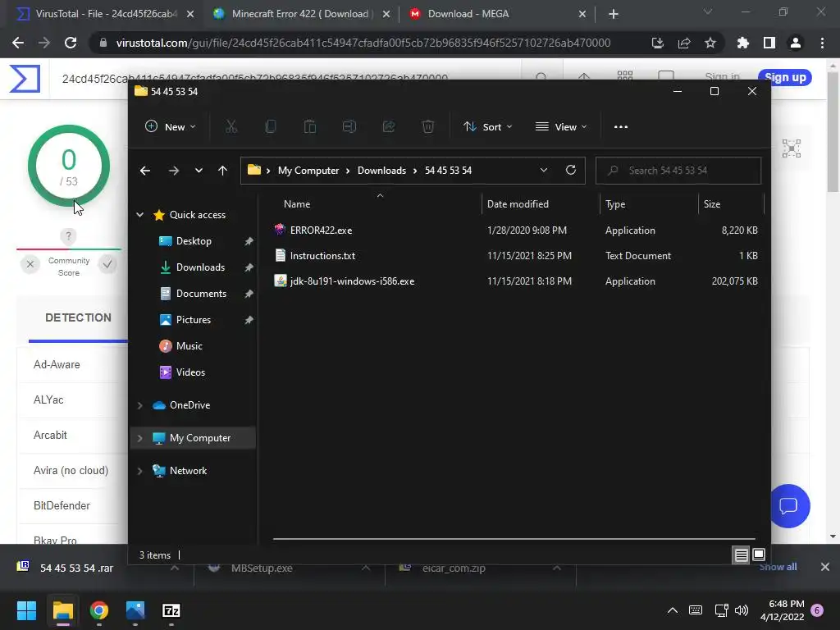
Task: Click the Sign up button
Action: pos(785,78)
